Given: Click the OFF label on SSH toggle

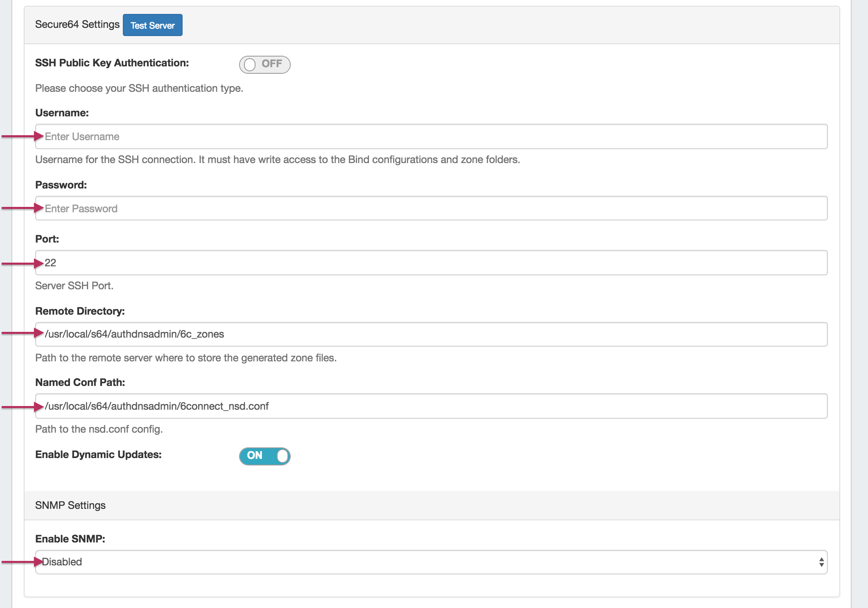Looking at the screenshot, I should tap(272, 64).
